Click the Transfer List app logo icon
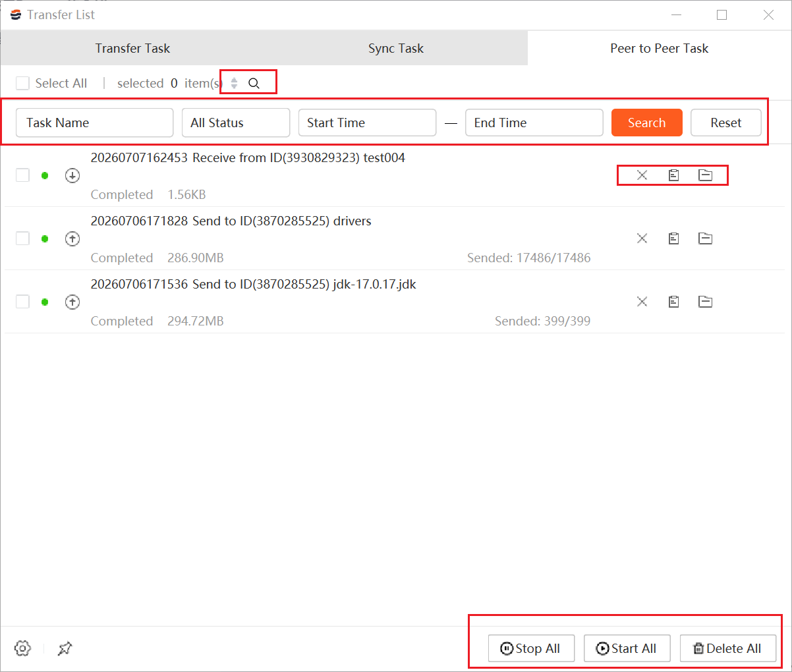 click(16, 14)
